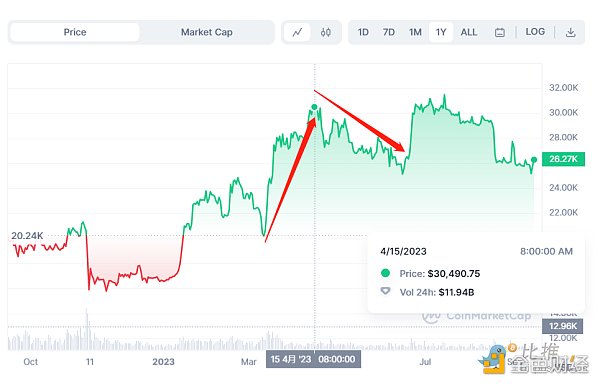The image size is (600, 385).
Task: Download chart data icon
Action: click(x=571, y=32)
